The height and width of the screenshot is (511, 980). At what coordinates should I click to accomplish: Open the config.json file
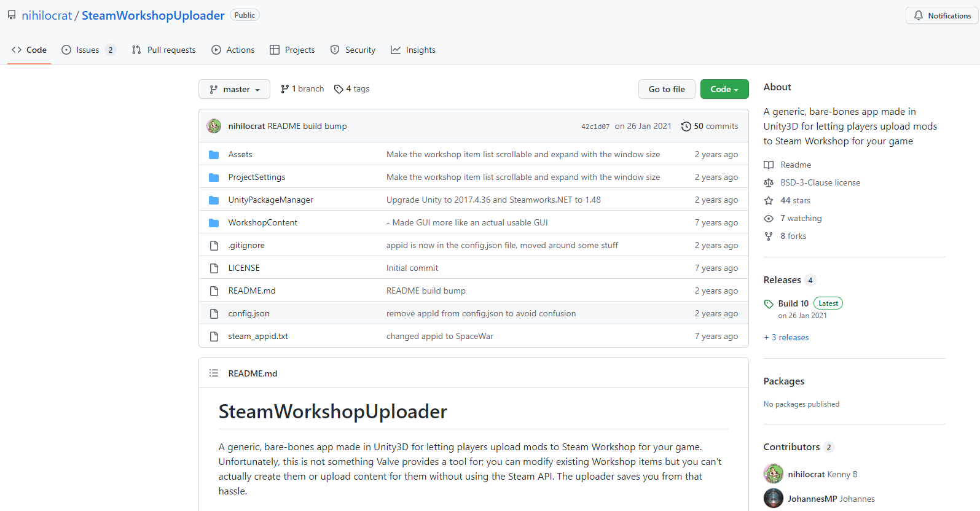pos(249,313)
